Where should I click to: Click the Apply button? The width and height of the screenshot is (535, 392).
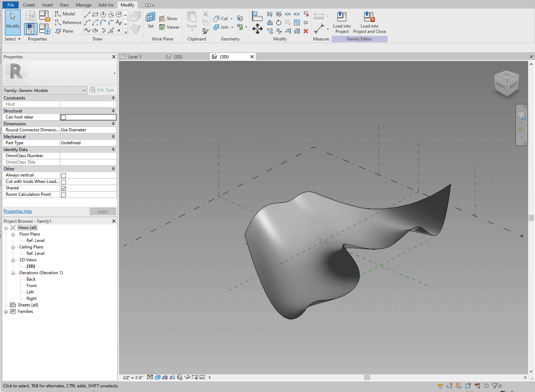[x=103, y=212]
